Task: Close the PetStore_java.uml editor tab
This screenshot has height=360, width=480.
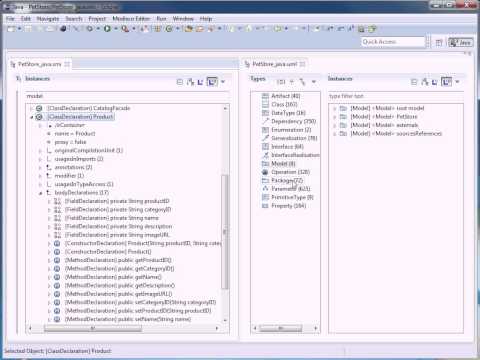Action: pyautogui.click(x=302, y=64)
